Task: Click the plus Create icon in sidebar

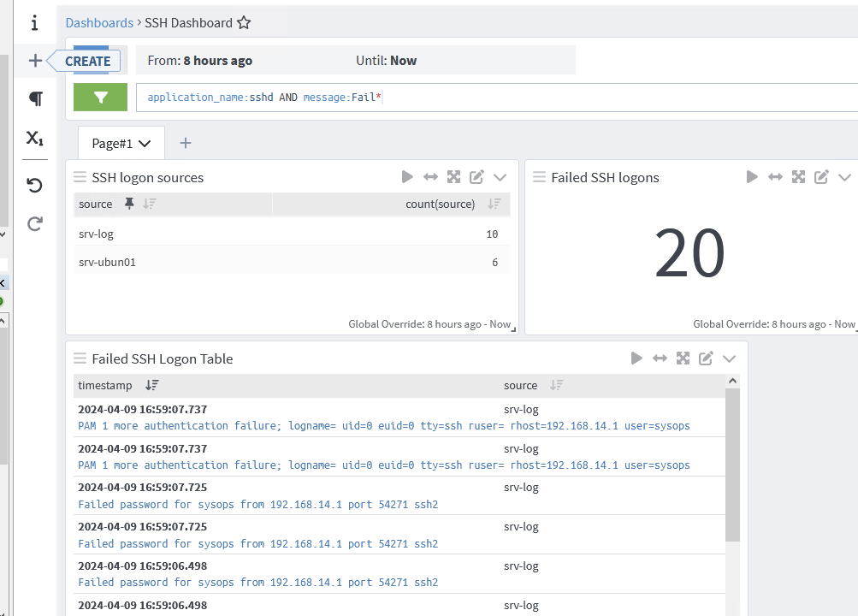Action: pos(35,60)
